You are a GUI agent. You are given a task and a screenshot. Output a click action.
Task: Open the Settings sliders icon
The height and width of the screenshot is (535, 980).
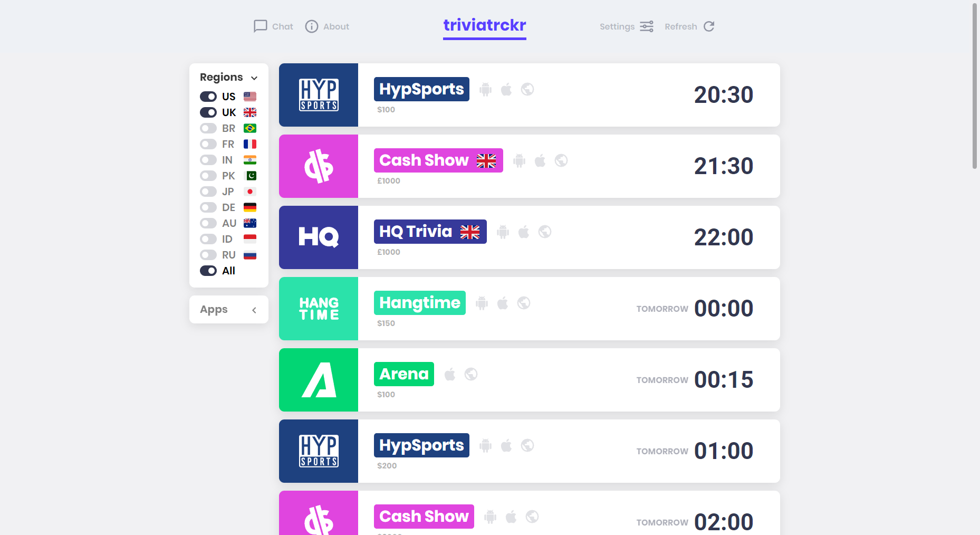click(646, 26)
